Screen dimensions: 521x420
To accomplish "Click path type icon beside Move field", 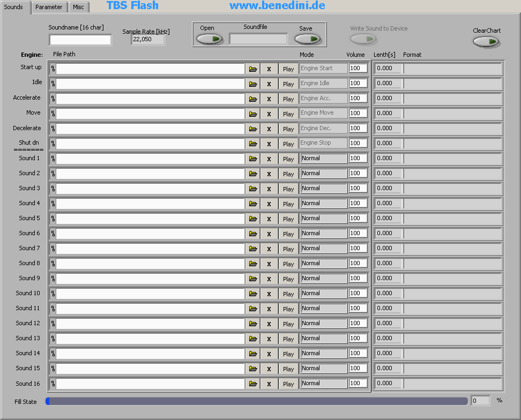I will click(x=53, y=114).
